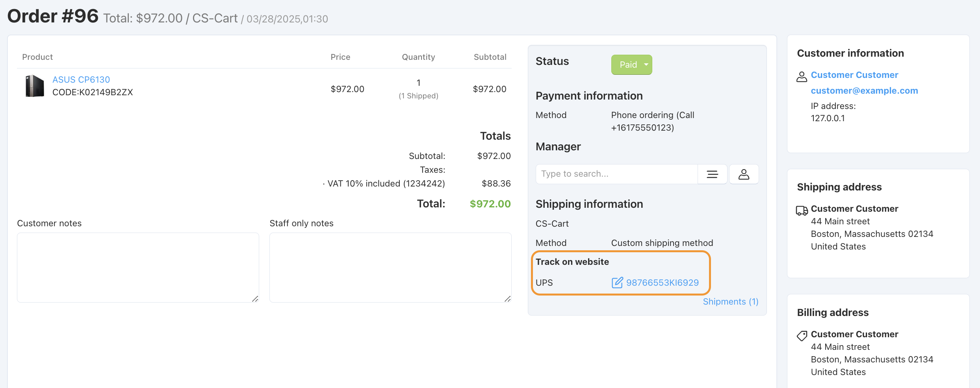Click the manager user picker icon
Image resolution: width=980 pixels, height=388 pixels.
pos(744,174)
